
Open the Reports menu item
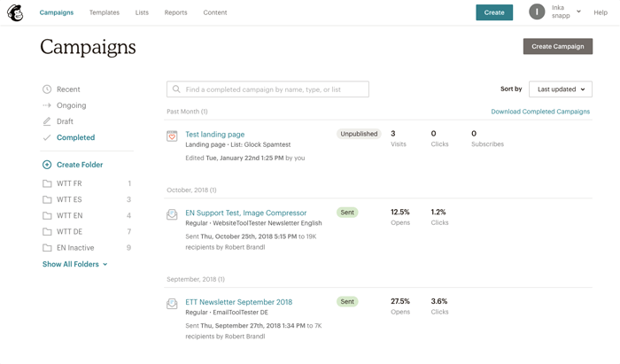click(x=175, y=12)
